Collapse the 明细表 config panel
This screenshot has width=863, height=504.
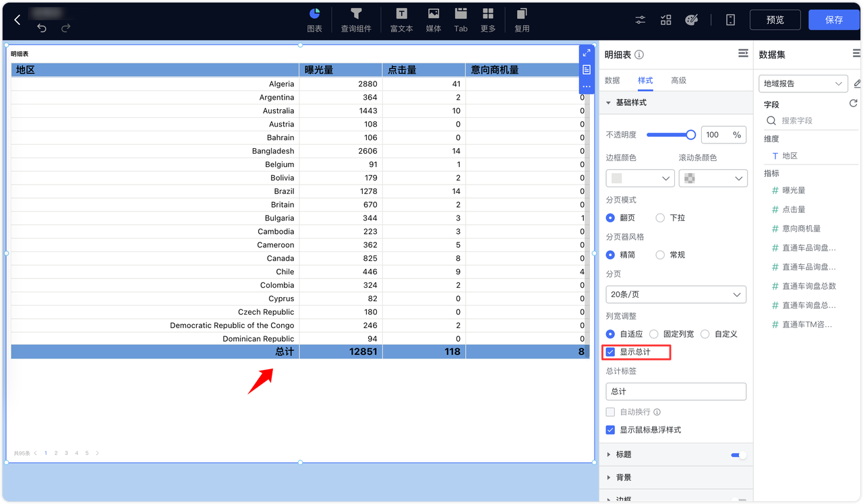(x=743, y=53)
